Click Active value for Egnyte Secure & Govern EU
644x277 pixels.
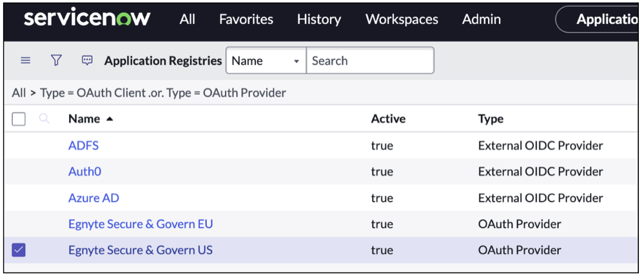(x=382, y=224)
